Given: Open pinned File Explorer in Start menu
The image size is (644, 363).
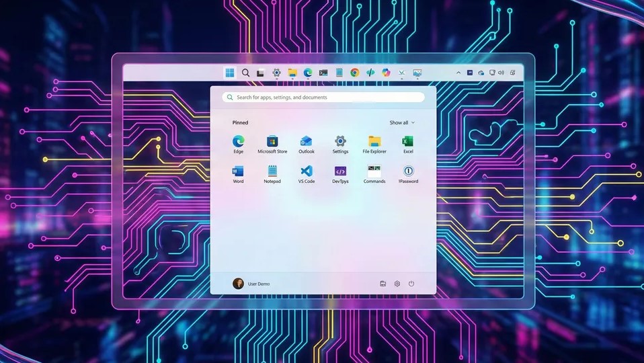Looking at the screenshot, I should tap(374, 145).
